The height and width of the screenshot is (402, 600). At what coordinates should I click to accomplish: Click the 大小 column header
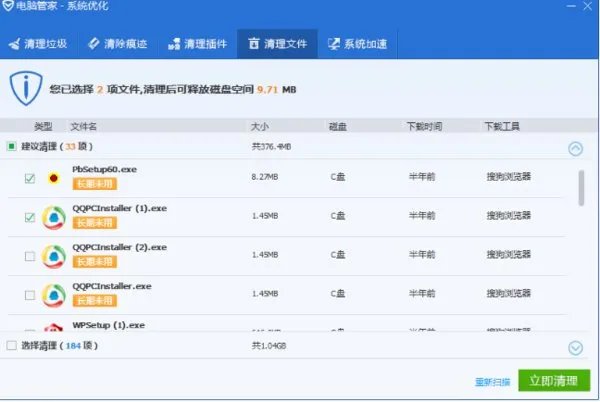(259, 126)
